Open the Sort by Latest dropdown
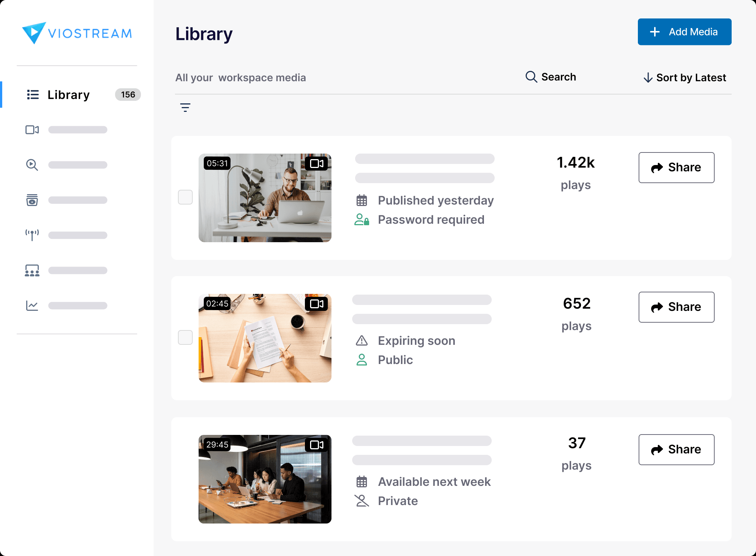This screenshot has width=756, height=556. (x=685, y=78)
